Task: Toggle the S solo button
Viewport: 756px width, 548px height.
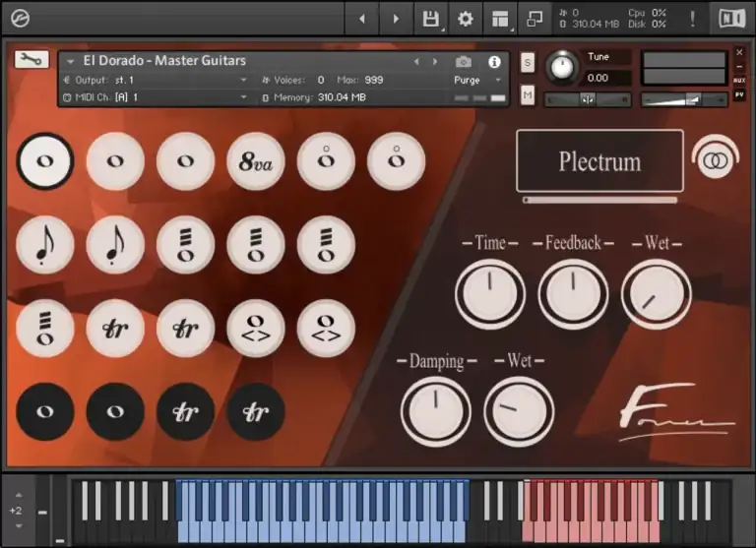Action: point(528,63)
